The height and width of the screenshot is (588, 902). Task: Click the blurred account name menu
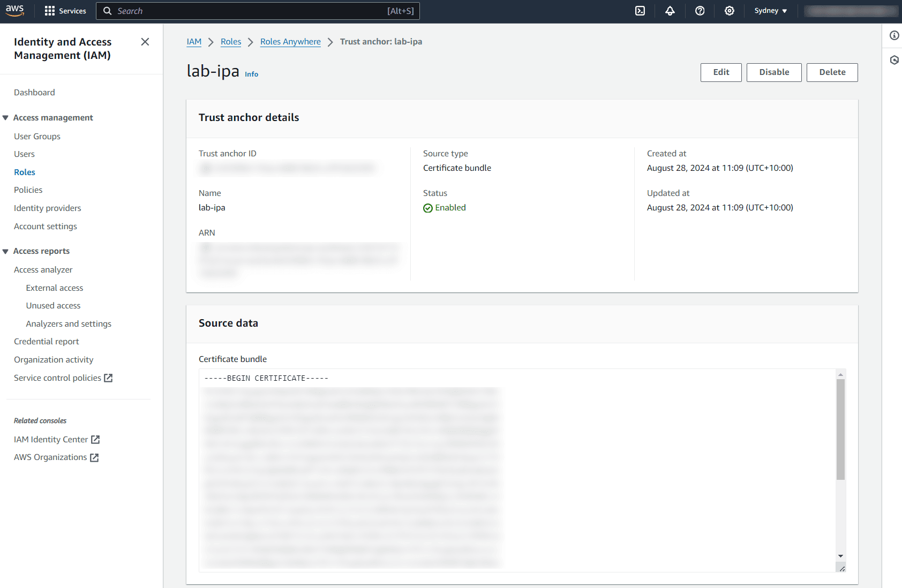tap(851, 11)
